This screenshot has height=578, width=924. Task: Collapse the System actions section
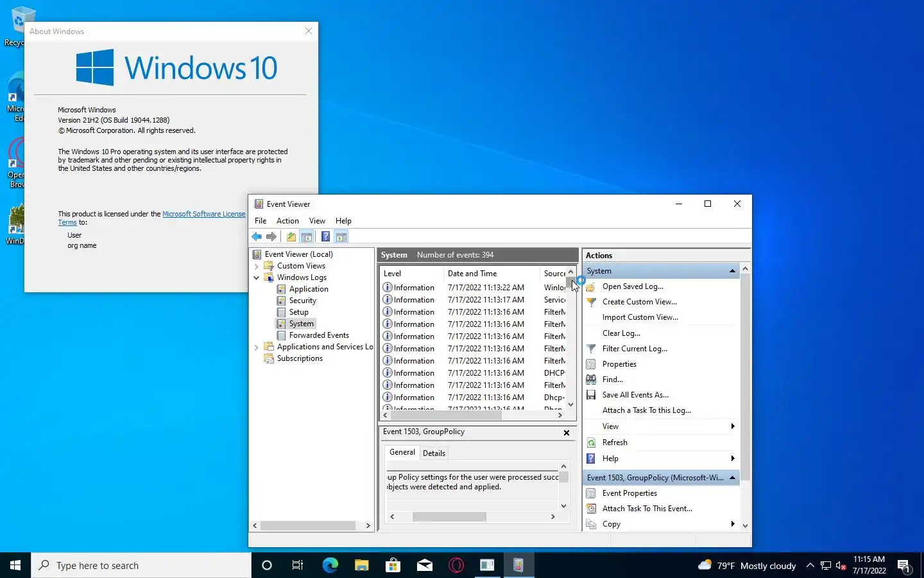732,271
